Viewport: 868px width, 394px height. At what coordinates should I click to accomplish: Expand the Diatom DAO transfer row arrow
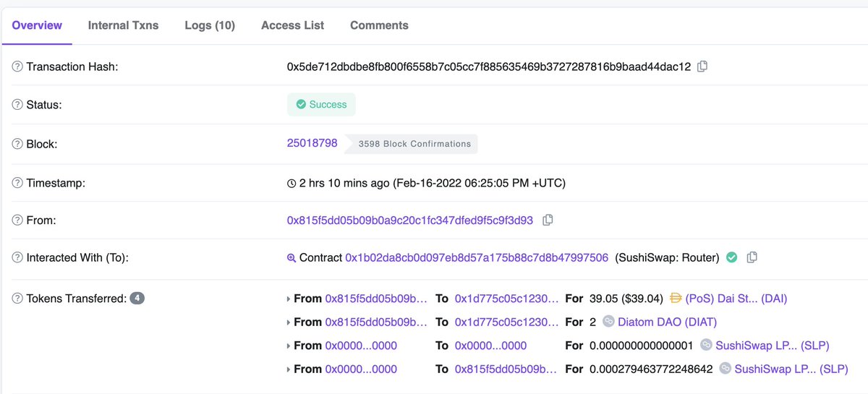(289, 322)
